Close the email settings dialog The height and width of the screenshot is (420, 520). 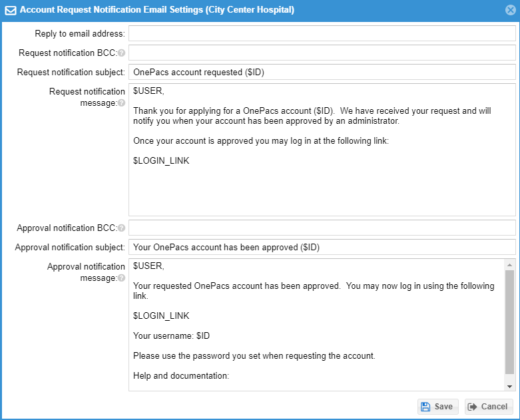511,10
